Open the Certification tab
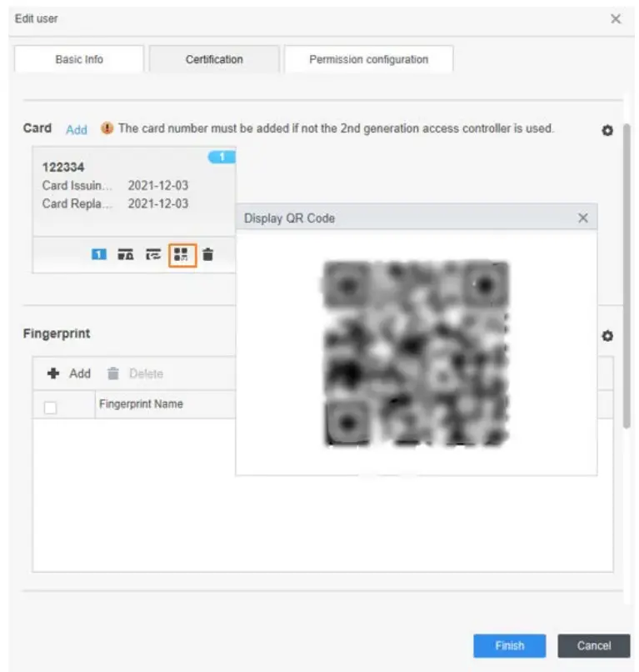Viewport: 639px width, 672px height. point(214,60)
